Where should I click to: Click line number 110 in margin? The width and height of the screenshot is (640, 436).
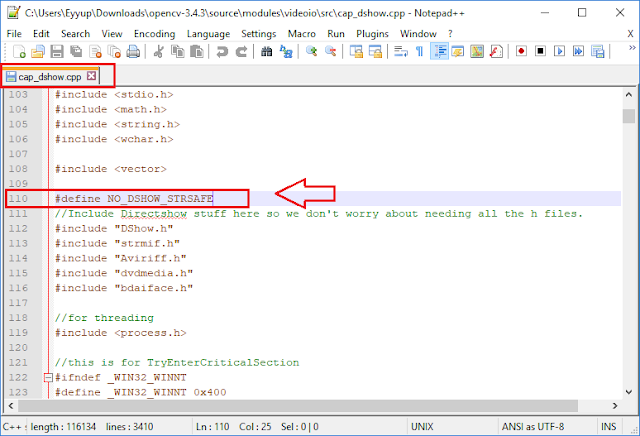coord(18,199)
